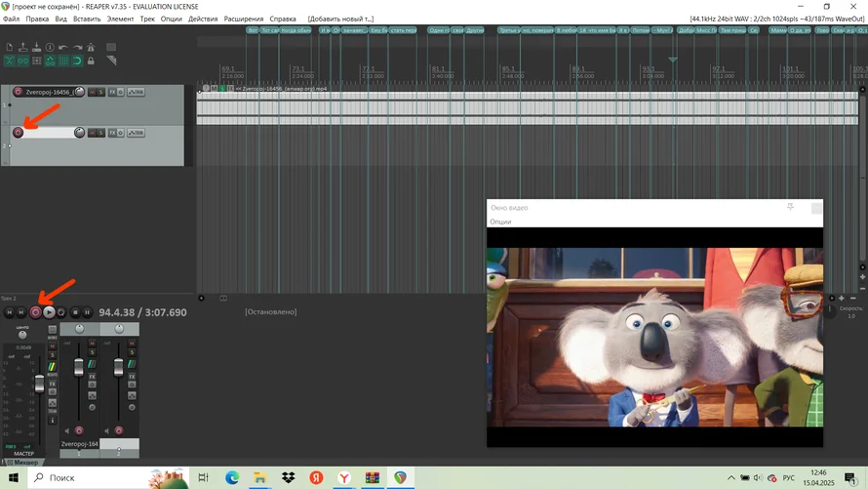868x489 pixels.
Task: Click the [Добавить новый т...] button
Action: 340,19
